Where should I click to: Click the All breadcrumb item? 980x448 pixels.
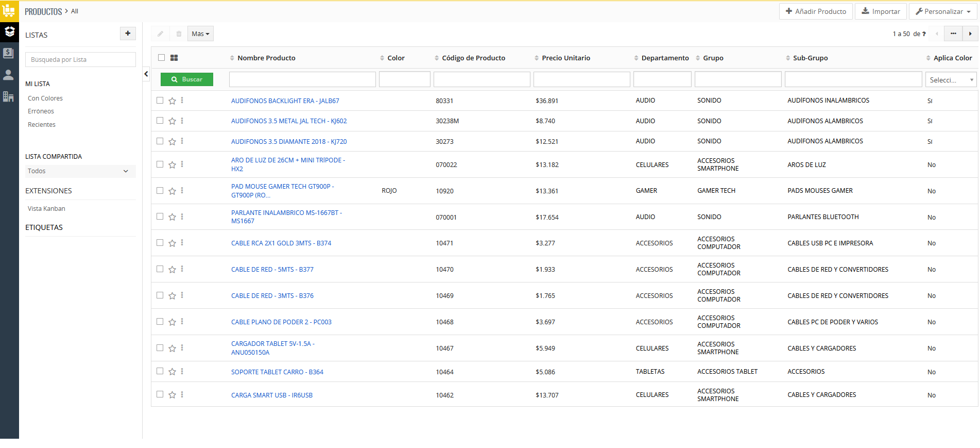point(75,11)
